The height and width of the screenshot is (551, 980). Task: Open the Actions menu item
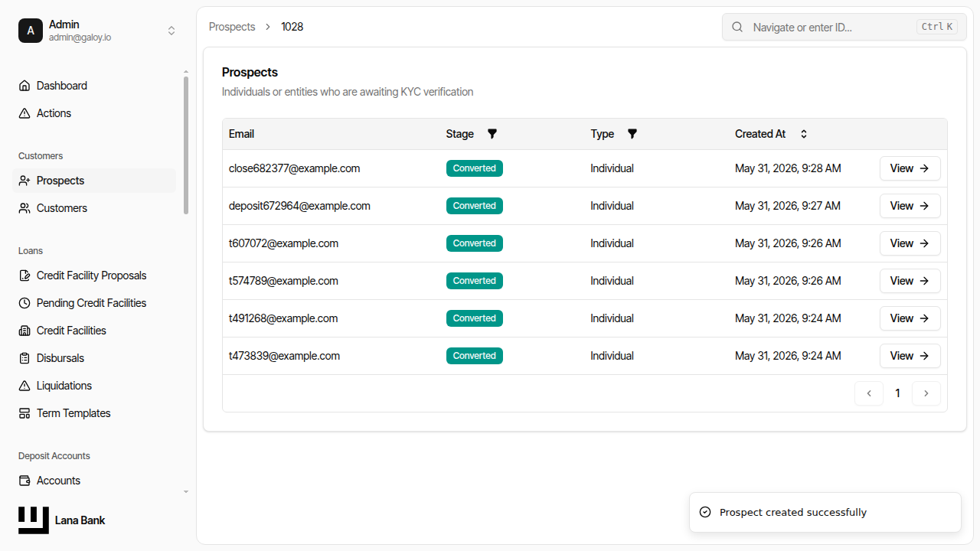[94, 113]
